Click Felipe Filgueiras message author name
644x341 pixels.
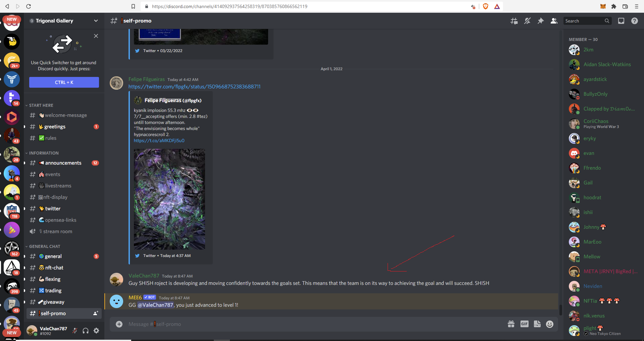147,79
